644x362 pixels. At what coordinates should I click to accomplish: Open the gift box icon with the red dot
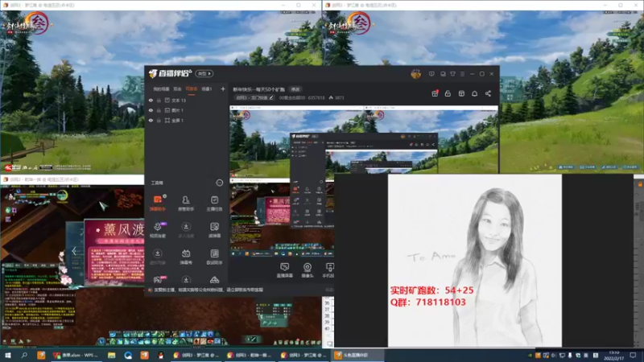tap(435, 93)
